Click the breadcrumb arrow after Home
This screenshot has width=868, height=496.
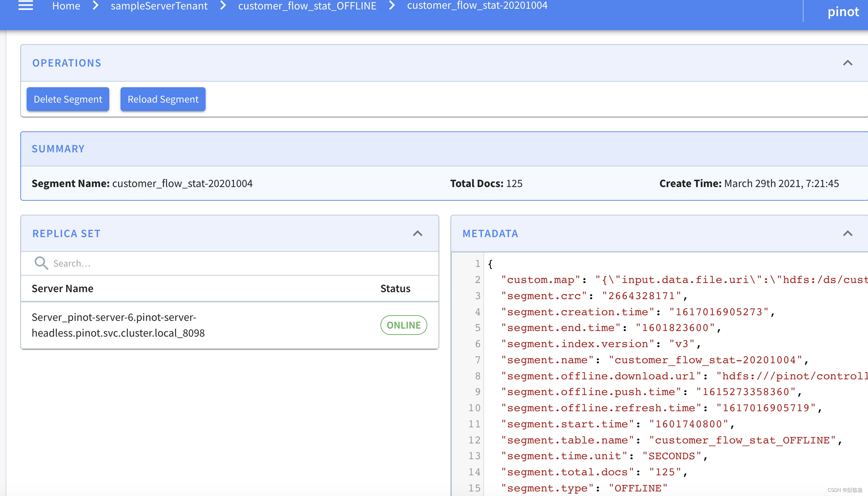click(95, 6)
